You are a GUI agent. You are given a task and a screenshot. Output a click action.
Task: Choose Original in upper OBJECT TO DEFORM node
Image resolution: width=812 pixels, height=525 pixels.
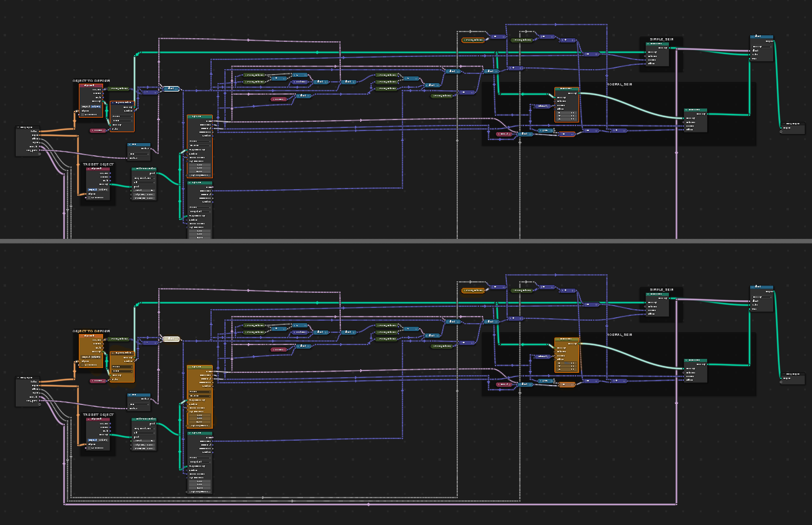[86, 105]
